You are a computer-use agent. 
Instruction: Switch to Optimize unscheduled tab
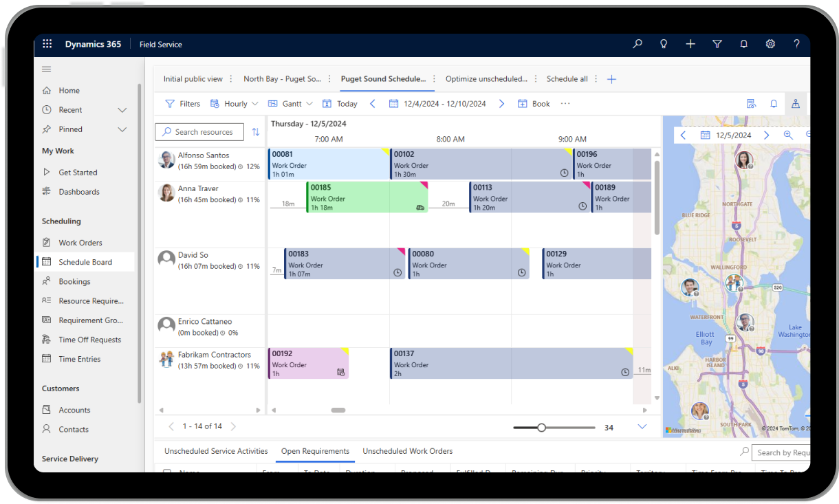coord(486,79)
